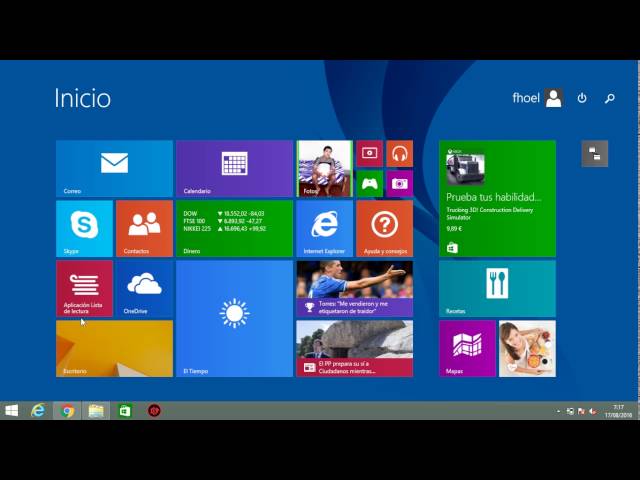Open El Tiempo weather tile
The width and height of the screenshot is (640, 480).
pyautogui.click(x=234, y=319)
